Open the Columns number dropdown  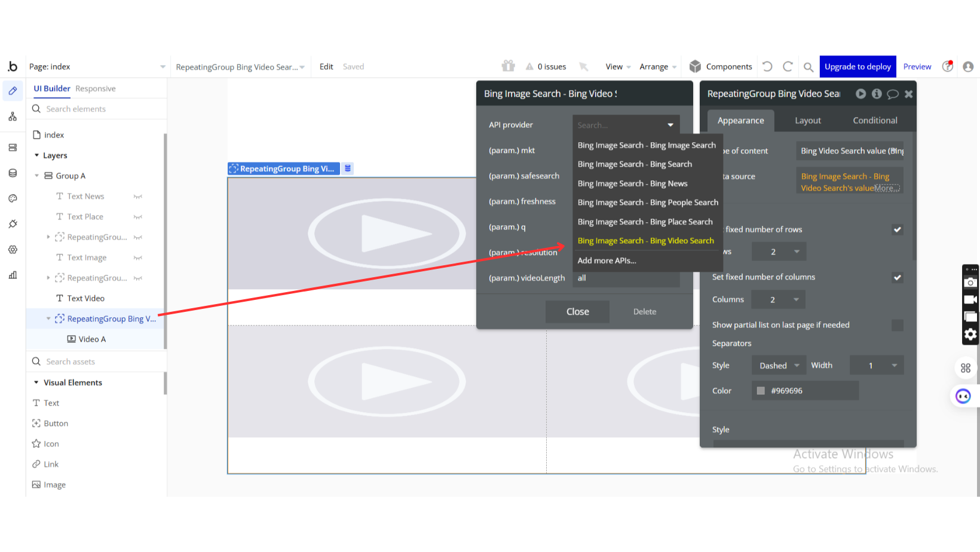point(778,300)
